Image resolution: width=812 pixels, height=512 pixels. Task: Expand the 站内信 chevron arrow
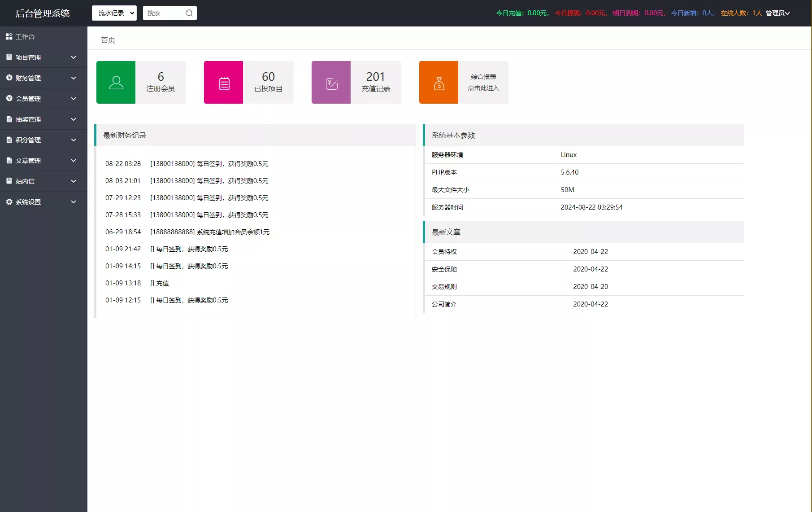(74, 181)
